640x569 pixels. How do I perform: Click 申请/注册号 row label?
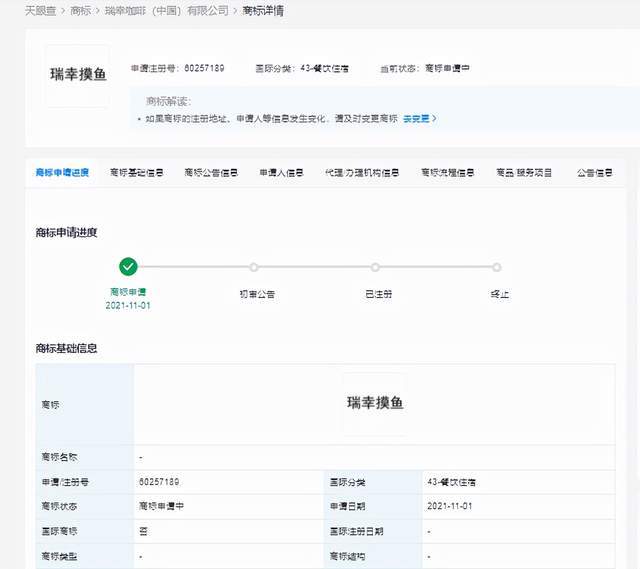point(65,482)
